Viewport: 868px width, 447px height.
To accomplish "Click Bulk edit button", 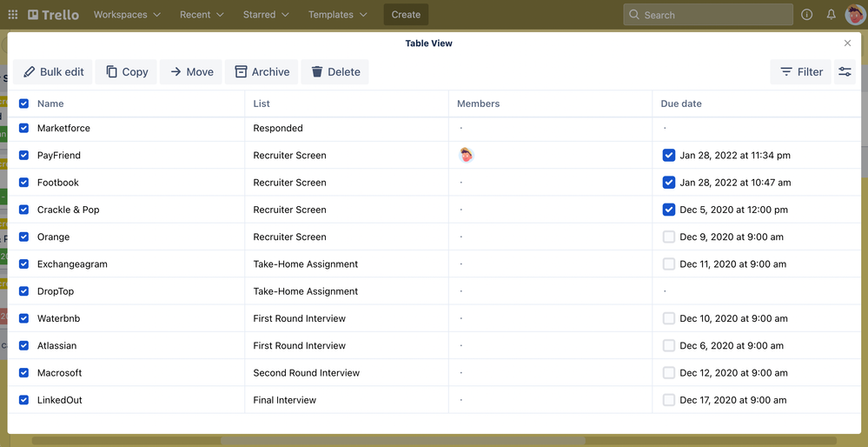I will point(53,71).
